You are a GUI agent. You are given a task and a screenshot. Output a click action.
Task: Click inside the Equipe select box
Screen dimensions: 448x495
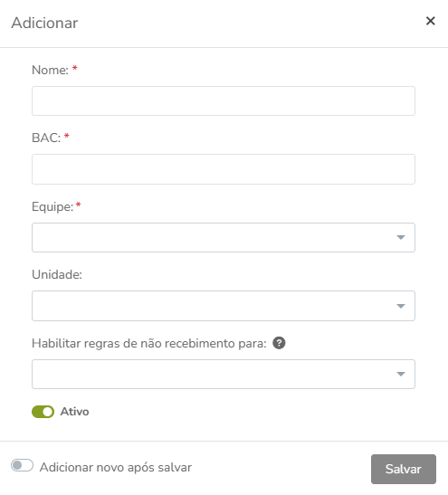(x=224, y=237)
